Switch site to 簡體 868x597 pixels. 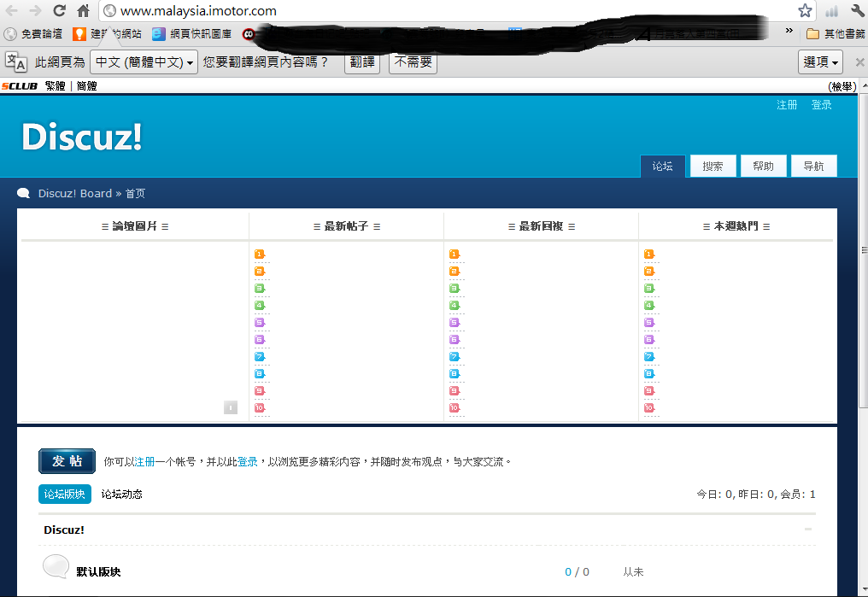tap(87, 85)
